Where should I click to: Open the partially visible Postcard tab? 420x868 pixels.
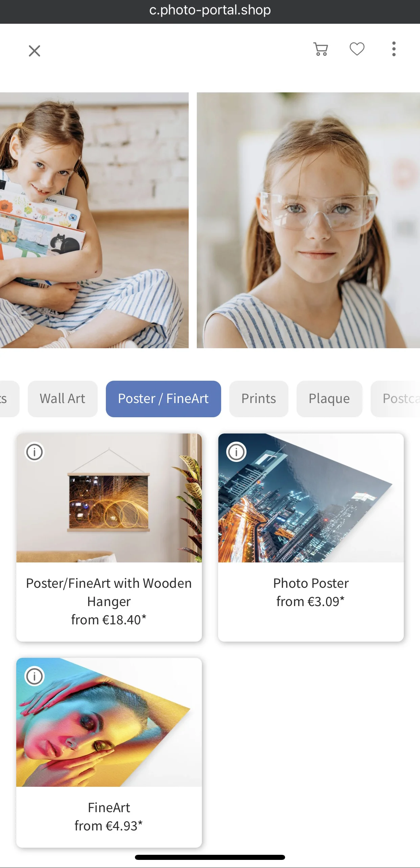coord(396,399)
